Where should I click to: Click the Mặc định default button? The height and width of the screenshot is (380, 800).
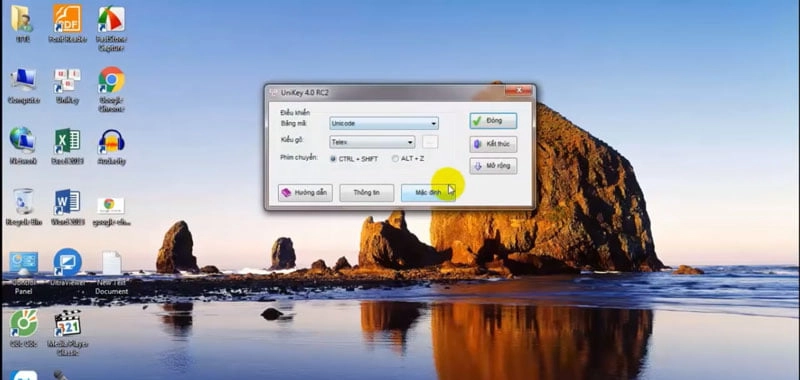tap(428, 193)
